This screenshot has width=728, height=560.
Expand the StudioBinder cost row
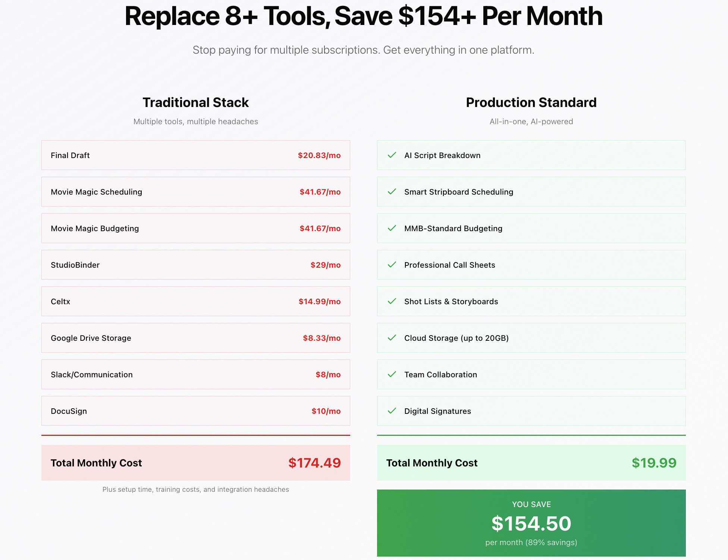coord(195,265)
